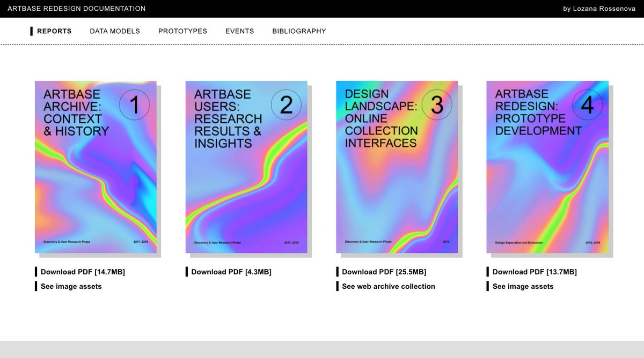This screenshot has height=358, width=644.
Task: Switch to the Data Models tab
Action: (115, 31)
